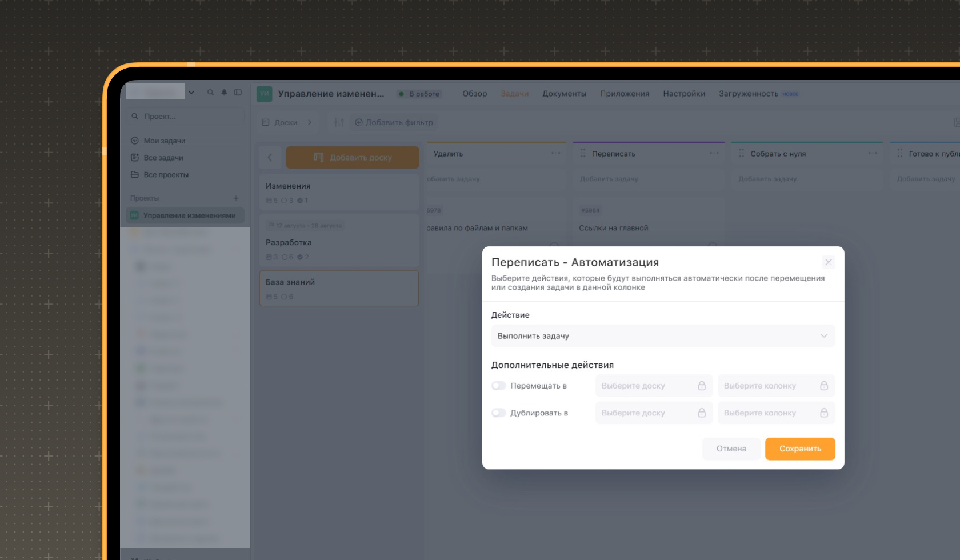Open Удалить column options dots
Image resolution: width=960 pixels, height=560 pixels.
[555, 153]
